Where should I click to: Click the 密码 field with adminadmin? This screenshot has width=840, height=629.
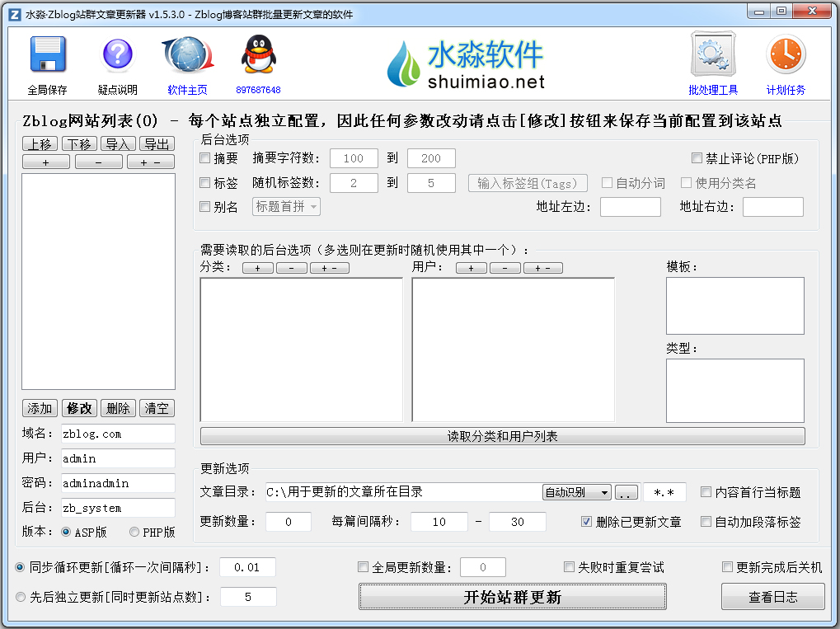(x=119, y=483)
